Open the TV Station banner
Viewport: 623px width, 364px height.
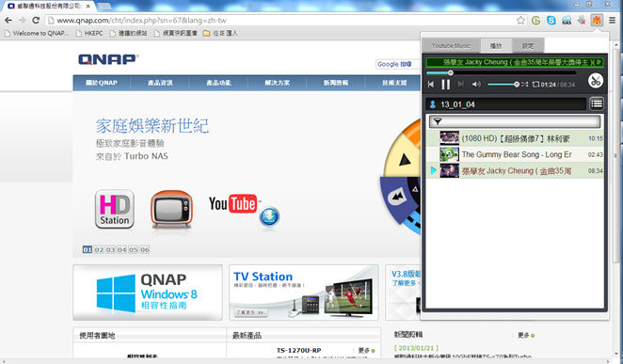click(x=304, y=293)
